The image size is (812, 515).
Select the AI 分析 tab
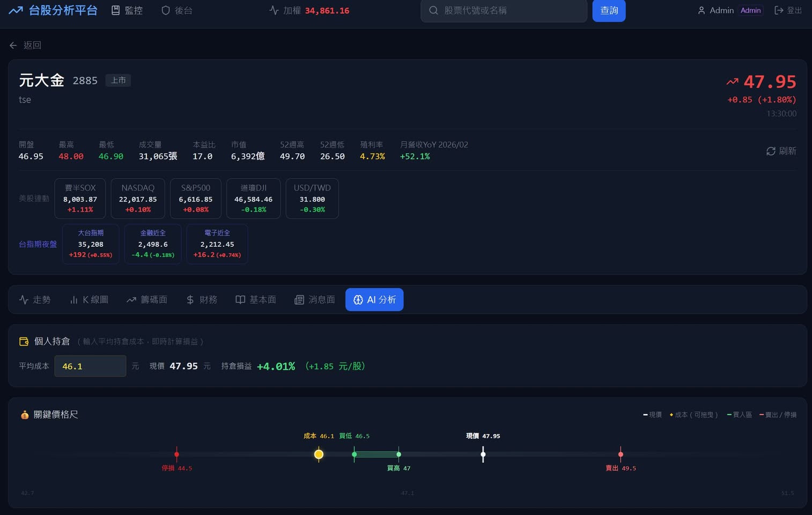(x=374, y=299)
